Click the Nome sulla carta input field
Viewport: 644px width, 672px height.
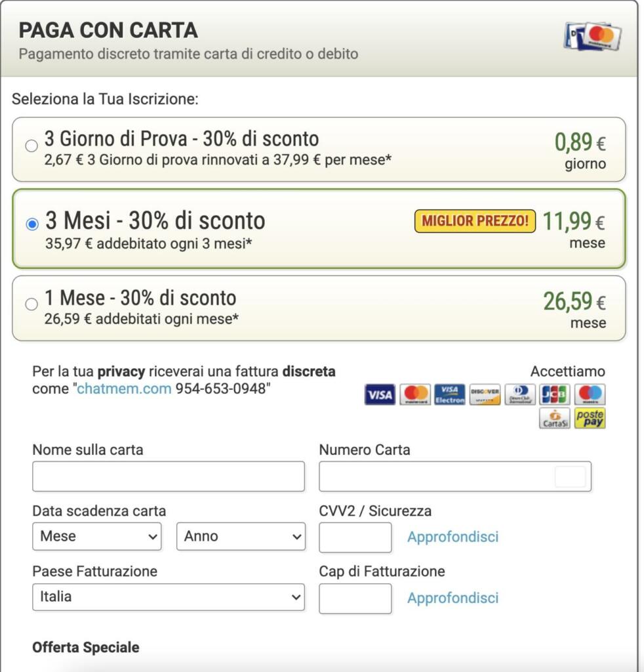[169, 476]
